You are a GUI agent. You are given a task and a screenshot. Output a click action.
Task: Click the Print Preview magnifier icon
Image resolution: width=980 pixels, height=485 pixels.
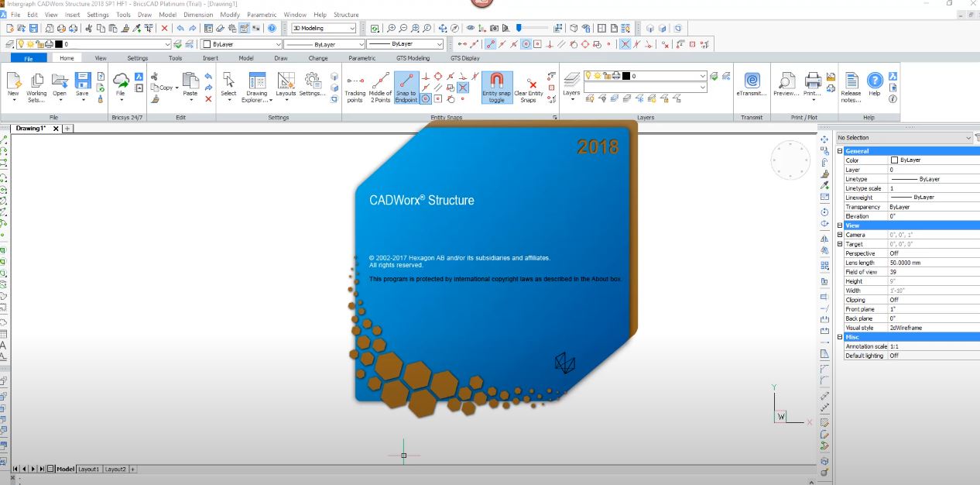786,81
